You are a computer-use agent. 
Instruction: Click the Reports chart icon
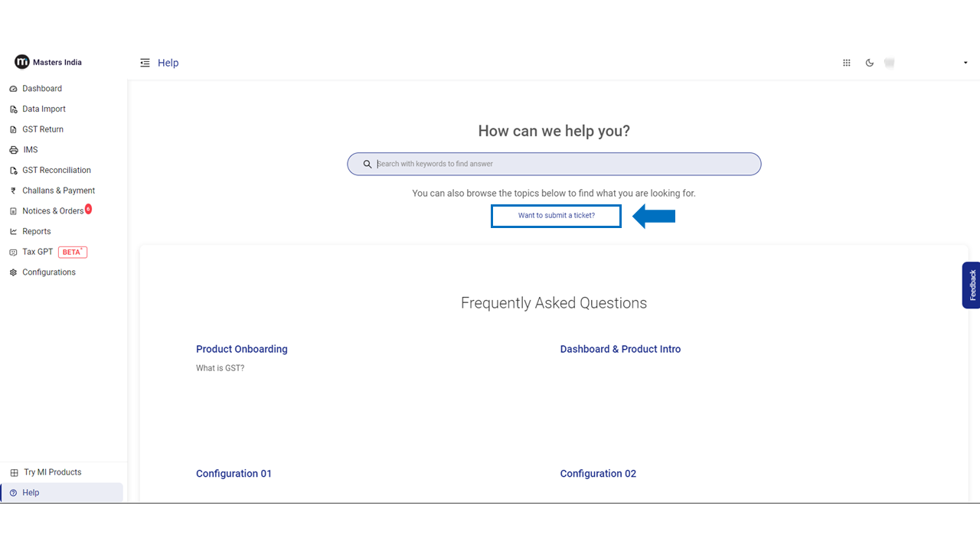point(14,232)
